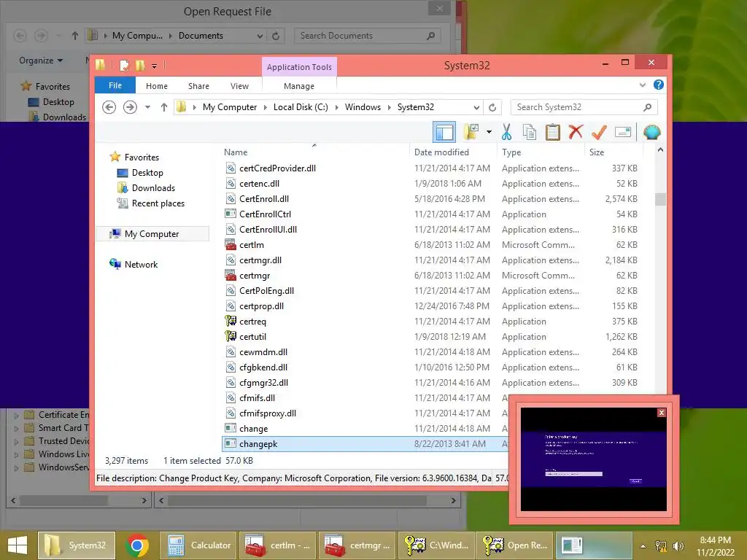Click the folder with checkmark toolbar icon
This screenshot has height=560, width=747.
(471, 132)
